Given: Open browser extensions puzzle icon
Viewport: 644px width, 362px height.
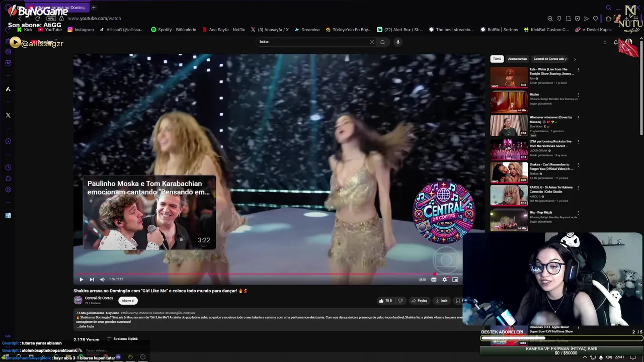Looking at the screenshot, I should click(x=608, y=19).
